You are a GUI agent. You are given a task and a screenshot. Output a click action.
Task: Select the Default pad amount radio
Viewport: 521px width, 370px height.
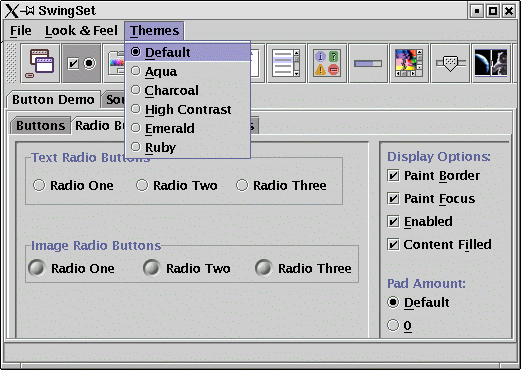pyautogui.click(x=418, y=302)
